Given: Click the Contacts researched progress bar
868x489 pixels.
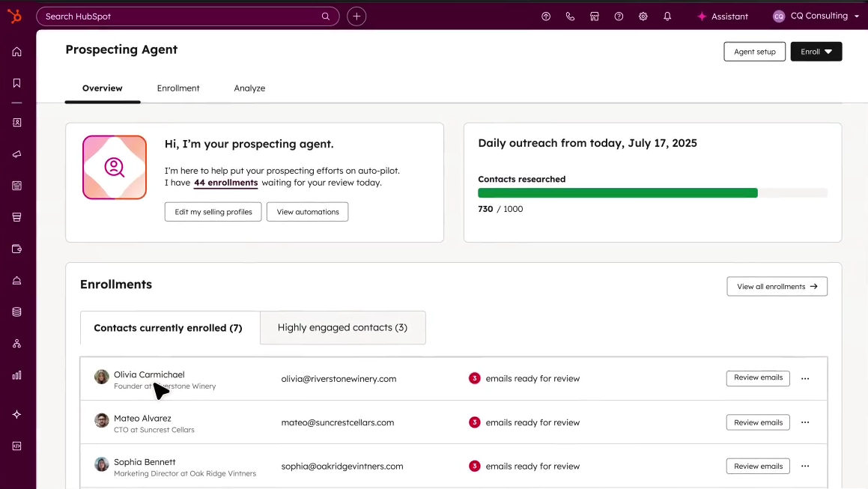Looking at the screenshot, I should click(652, 192).
